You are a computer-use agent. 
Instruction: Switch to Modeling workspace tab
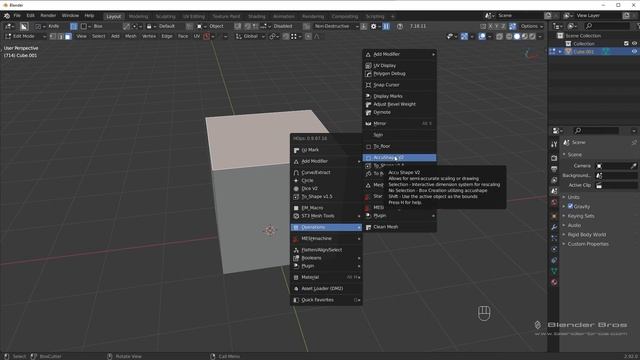tap(138, 16)
